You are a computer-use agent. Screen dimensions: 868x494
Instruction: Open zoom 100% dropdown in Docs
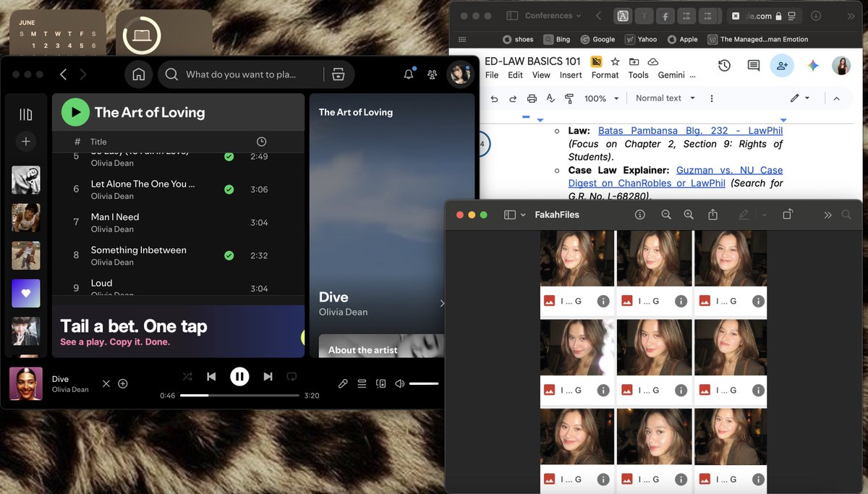point(602,98)
